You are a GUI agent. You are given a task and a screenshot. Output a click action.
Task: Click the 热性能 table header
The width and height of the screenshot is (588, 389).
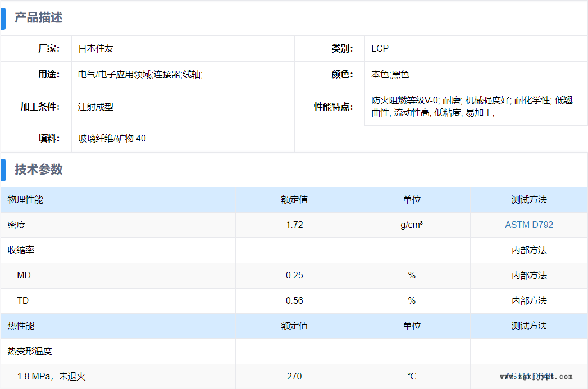pos(21,326)
